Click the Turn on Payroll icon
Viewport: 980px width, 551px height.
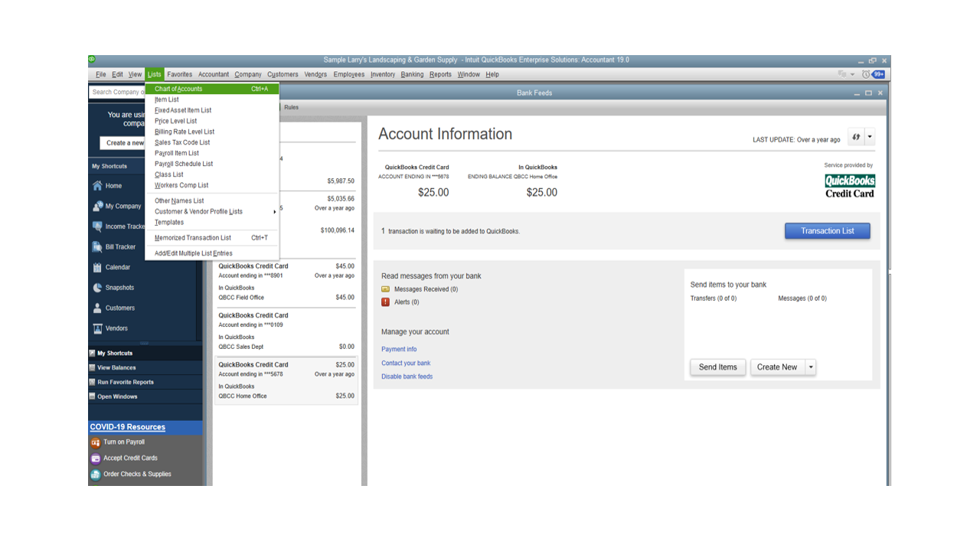96,442
